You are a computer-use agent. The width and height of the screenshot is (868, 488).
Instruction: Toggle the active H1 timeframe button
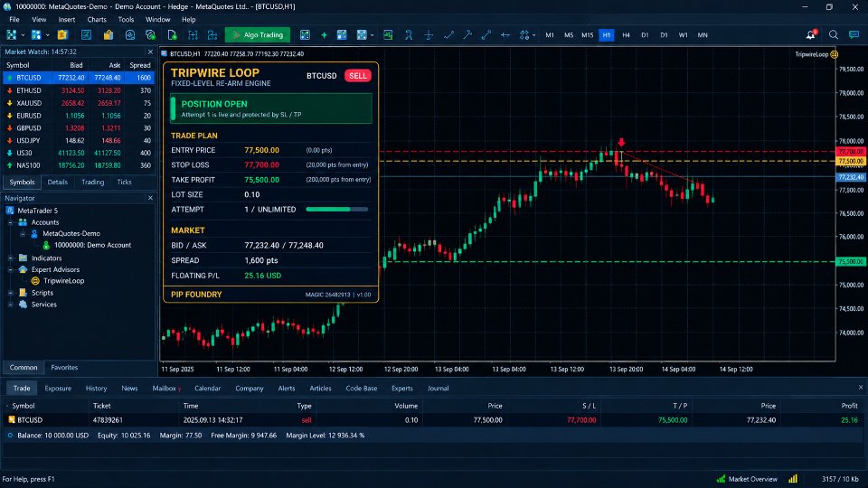(x=607, y=35)
